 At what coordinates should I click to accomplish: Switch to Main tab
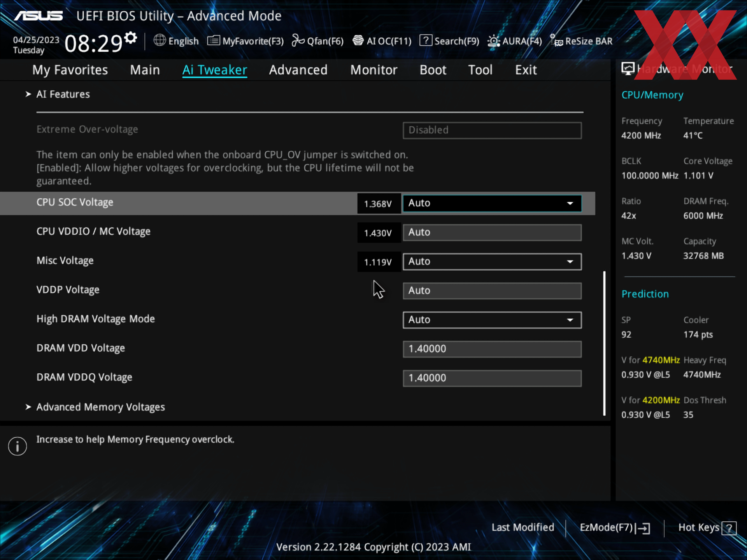click(145, 70)
